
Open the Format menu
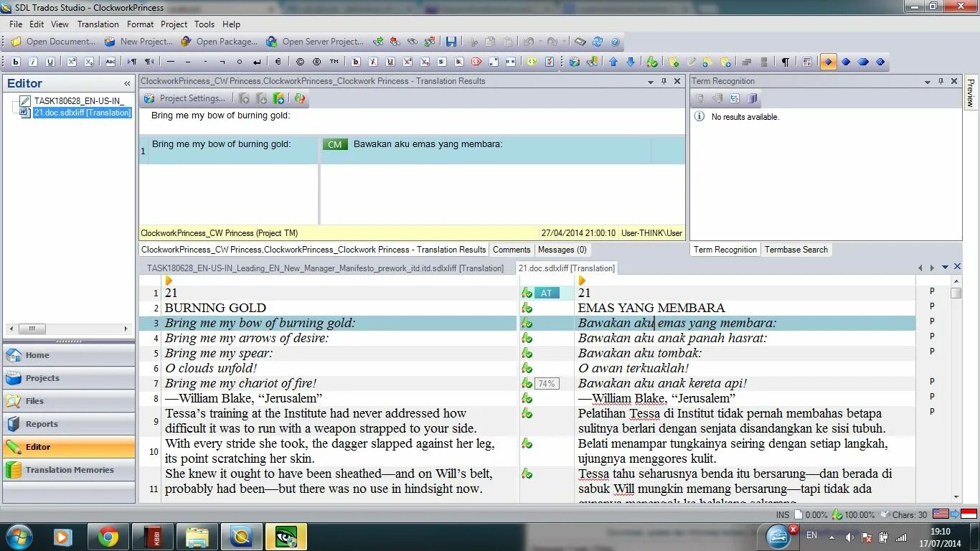click(x=140, y=24)
